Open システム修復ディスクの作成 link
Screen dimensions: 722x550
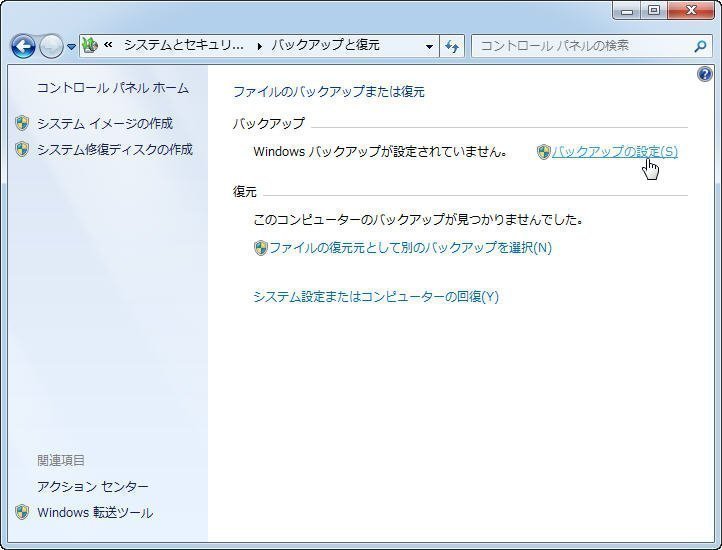(115, 150)
